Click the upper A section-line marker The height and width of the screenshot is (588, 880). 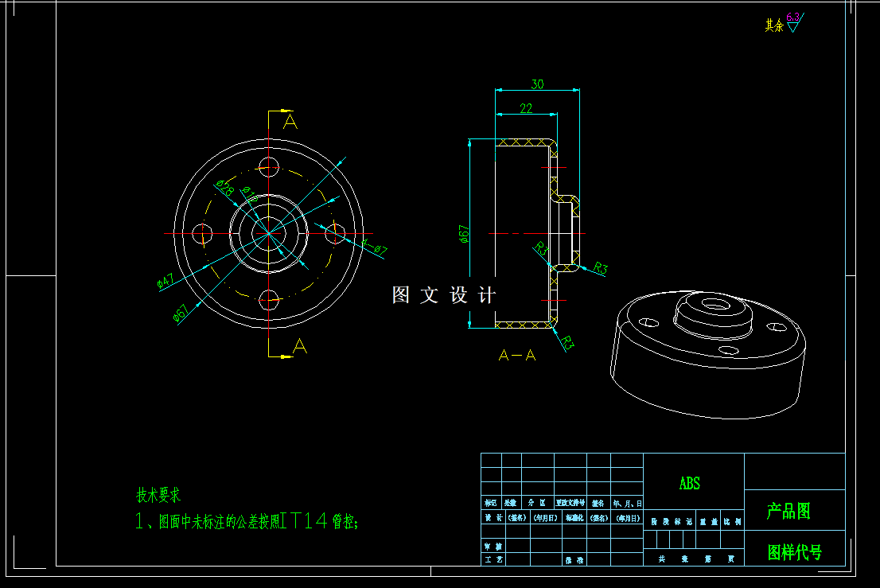coord(290,121)
